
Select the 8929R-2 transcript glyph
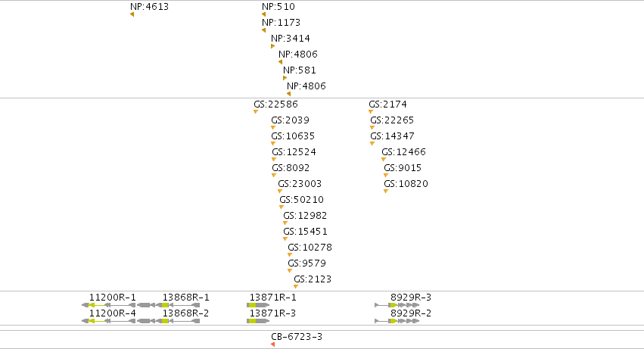point(397,321)
